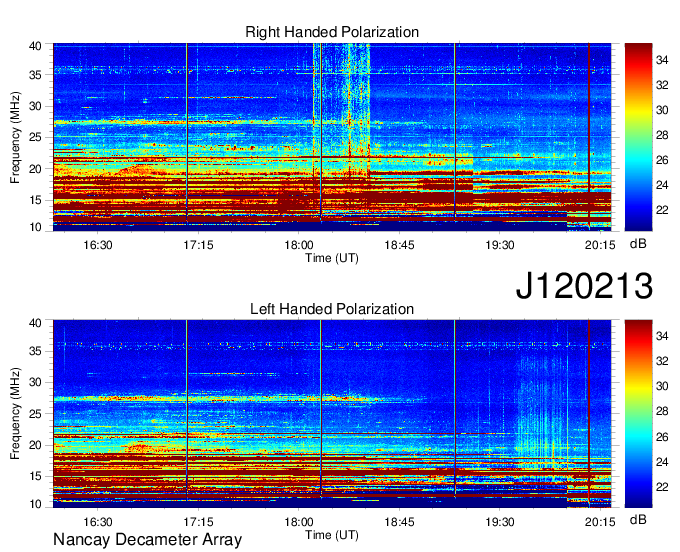The width and height of the screenshot is (680, 552).
Task: Click the "Right Handed Polarization" plot title
Action: click(332, 32)
